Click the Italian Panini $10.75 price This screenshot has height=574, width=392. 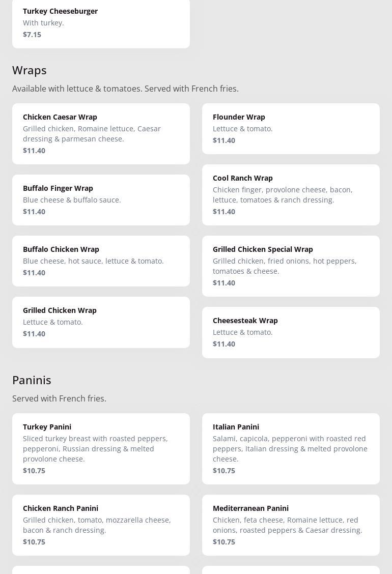point(224,470)
